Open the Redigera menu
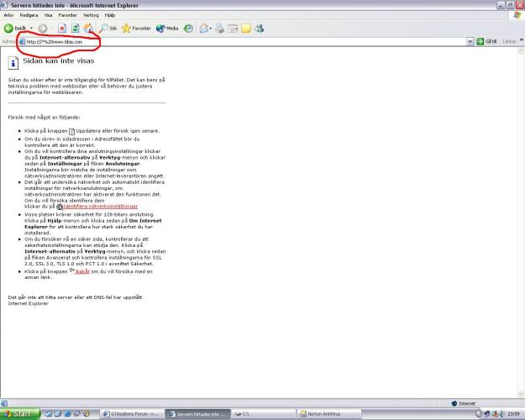The image size is (525, 420). pos(29,15)
